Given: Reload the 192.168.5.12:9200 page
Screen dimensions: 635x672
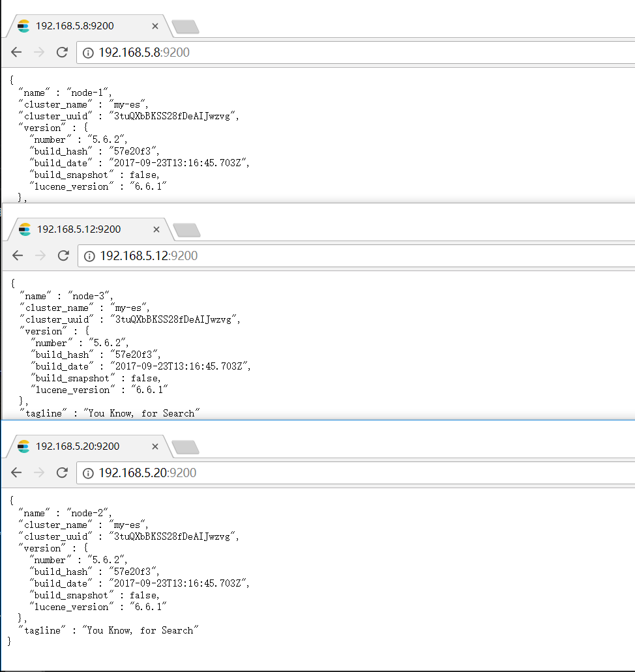Looking at the screenshot, I should click(x=63, y=256).
